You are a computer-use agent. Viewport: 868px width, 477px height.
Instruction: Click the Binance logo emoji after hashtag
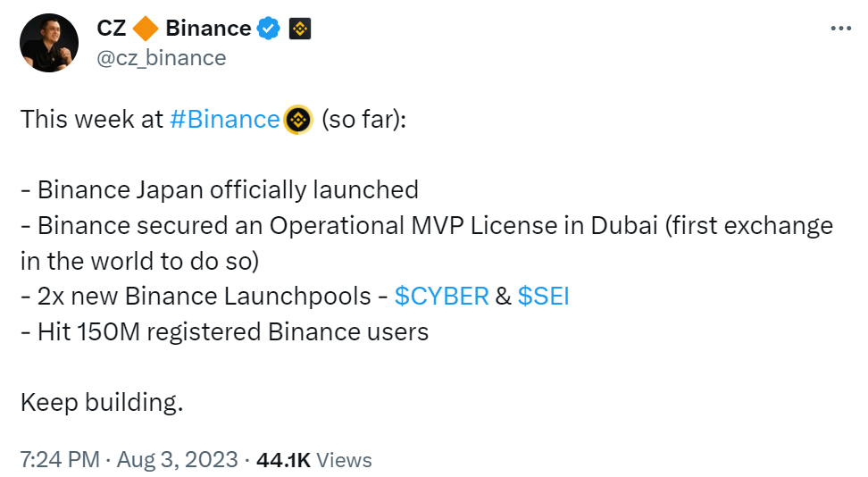tap(296, 119)
